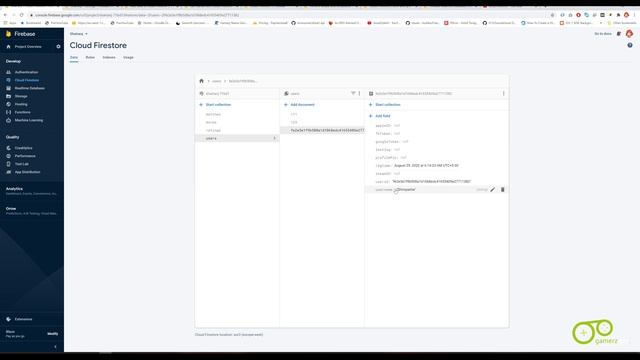Reload page with browser refresh button
Image resolution: width=640 pixels, height=360 pixels.
(x=22, y=15)
